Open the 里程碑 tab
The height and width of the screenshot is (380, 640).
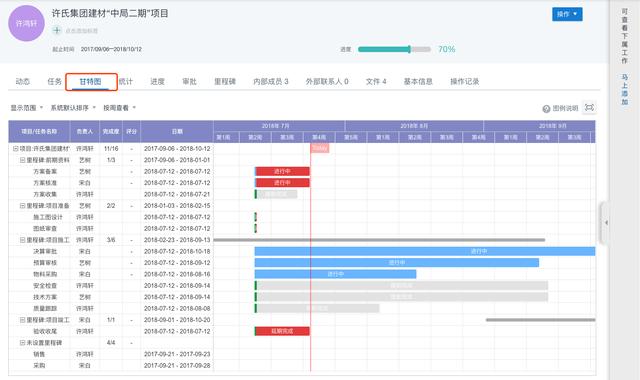click(225, 82)
